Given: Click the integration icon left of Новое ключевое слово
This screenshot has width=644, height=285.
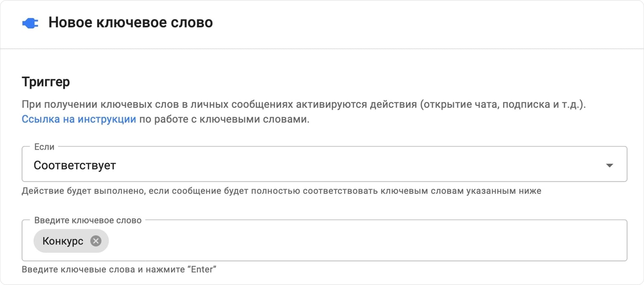Looking at the screenshot, I should pos(30,23).
